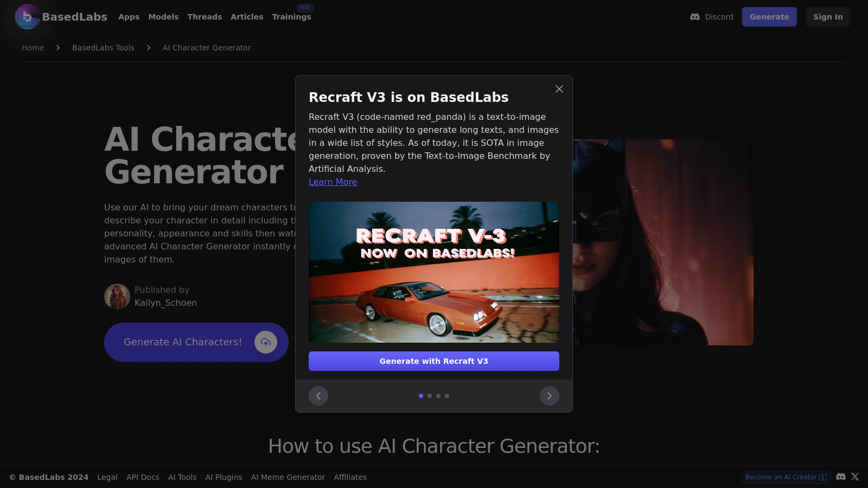Click upload icon in Generate AI Characters button
The width and height of the screenshot is (868, 488).
266,342
